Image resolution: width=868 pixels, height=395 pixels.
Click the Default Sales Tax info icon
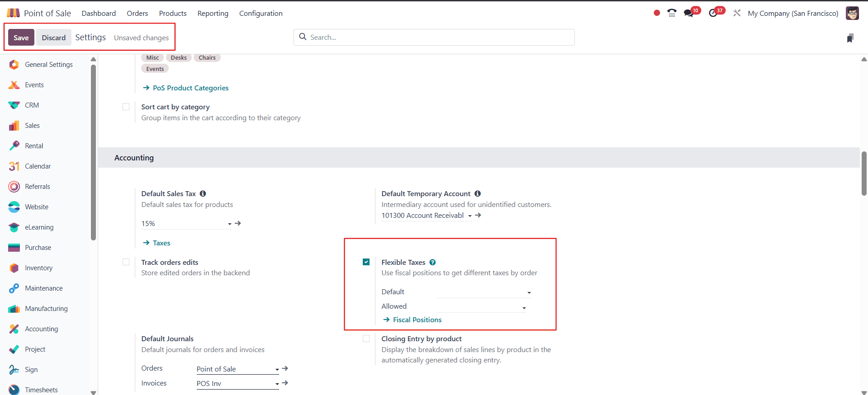click(203, 193)
